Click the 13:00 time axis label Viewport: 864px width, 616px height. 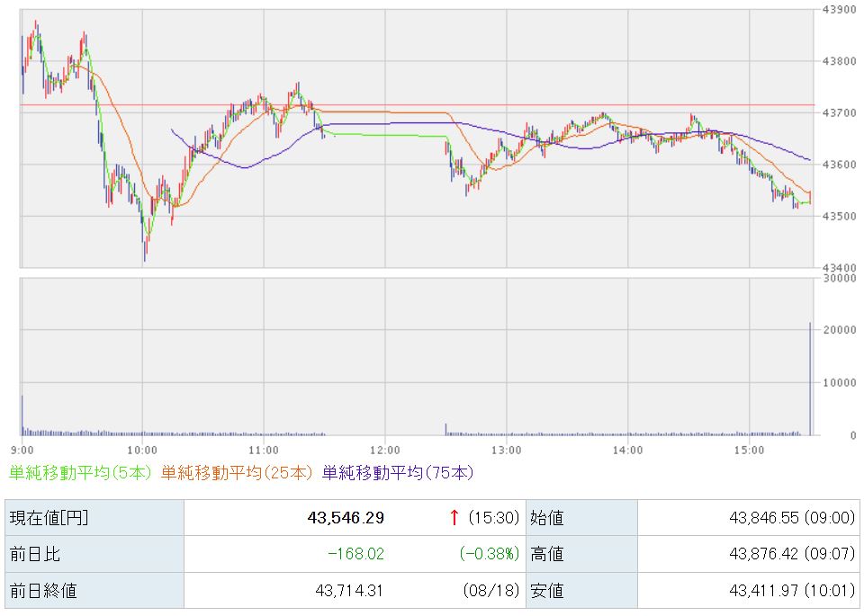[x=507, y=451]
